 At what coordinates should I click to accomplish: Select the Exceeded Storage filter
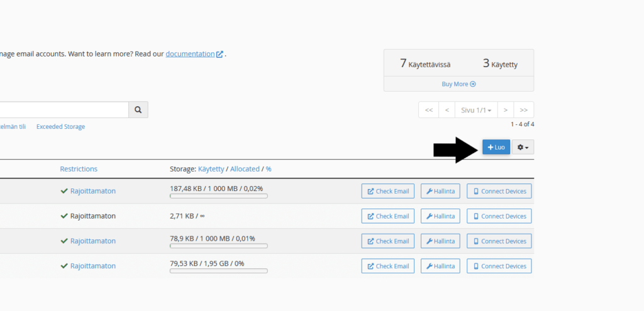click(60, 127)
